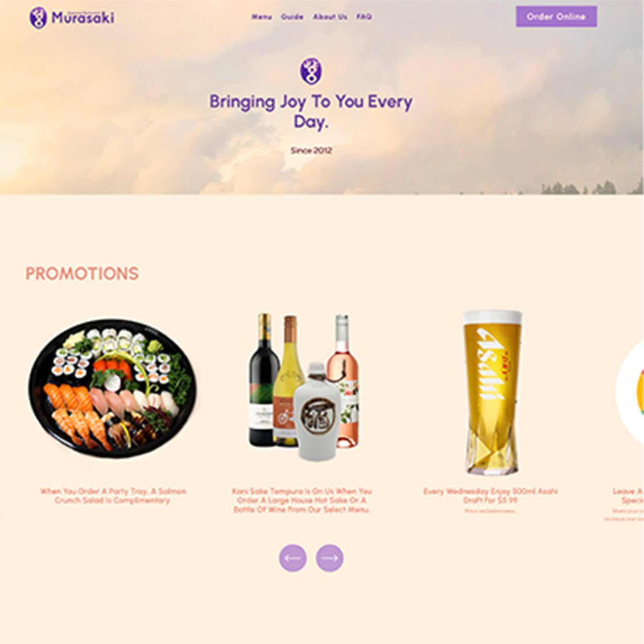Open the Menu navigation link
The height and width of the screenshot is (644, 644).
(262, 17)
